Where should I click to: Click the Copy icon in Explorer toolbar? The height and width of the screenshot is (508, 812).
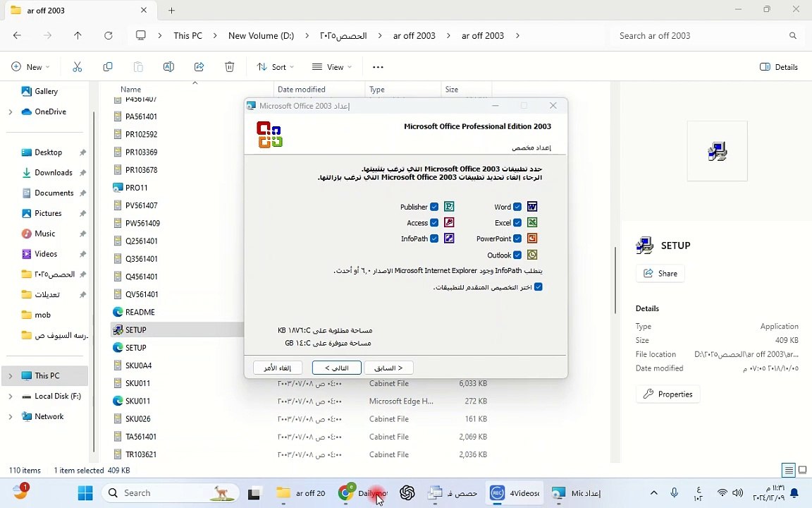coord(108,67)
